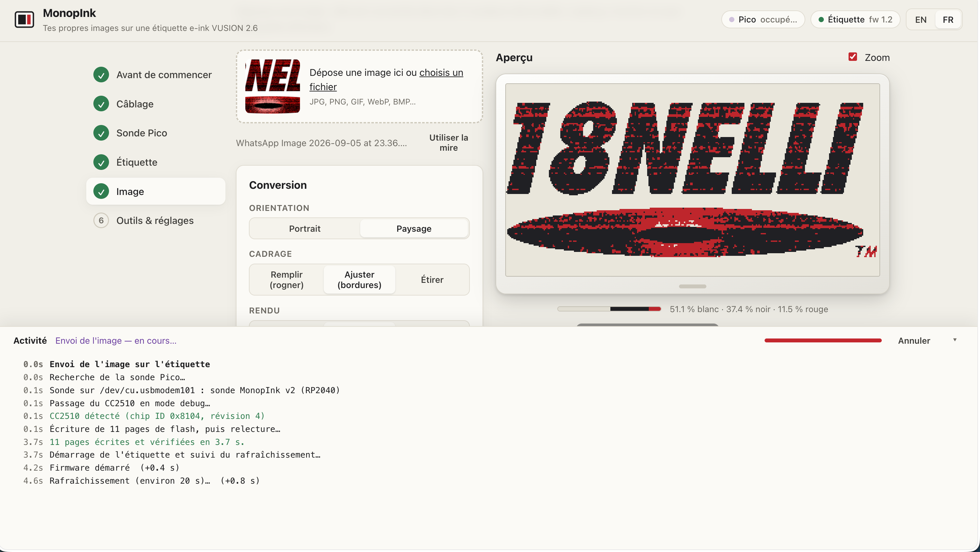Choose Remplir (rogner) framing
The height and width of the screenshot is (552, 980).
(x=286, y=280)
